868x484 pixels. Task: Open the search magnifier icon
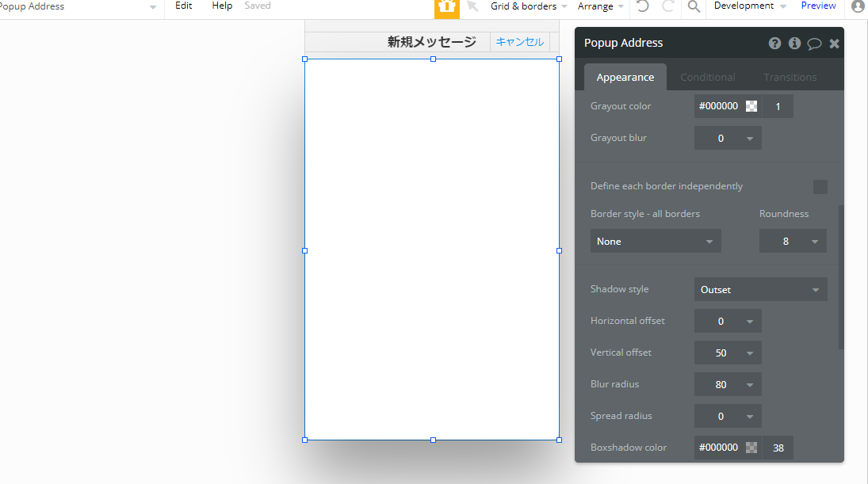point(694,6)
